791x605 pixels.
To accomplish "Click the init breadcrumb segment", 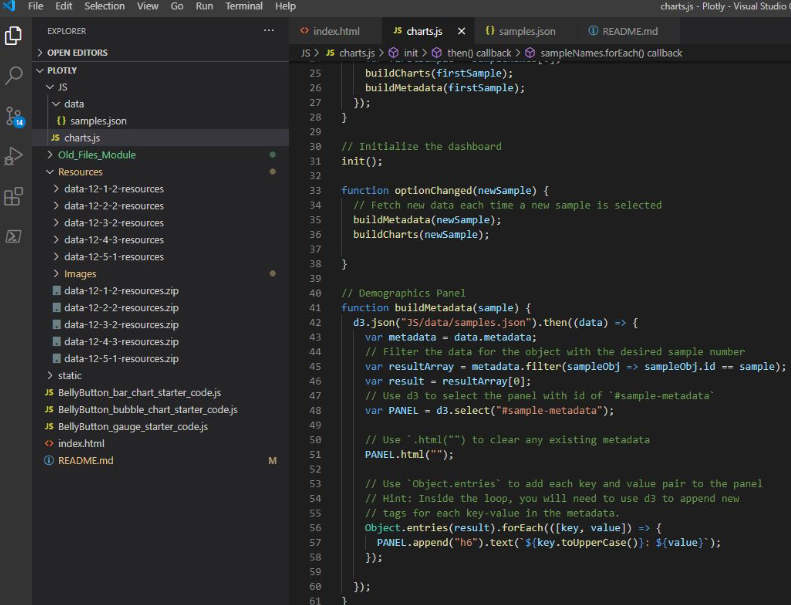I will tap(411, 53).
